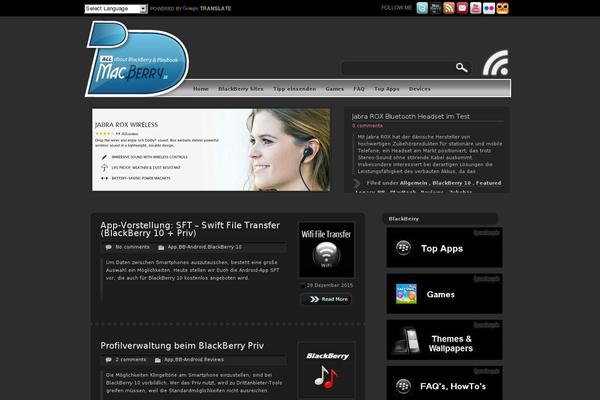
Task: Open the SFT – Swift File Transfer article title
Action: tap(190, 229)
